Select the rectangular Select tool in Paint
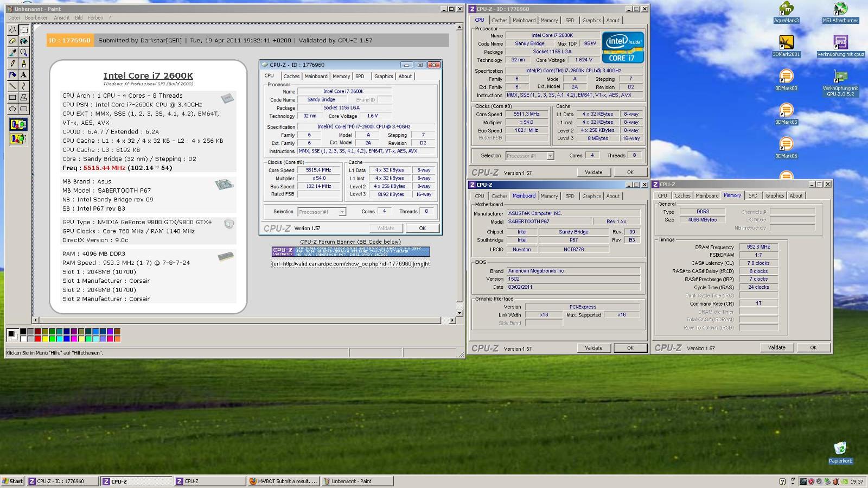The image size is (868, 488). [x=24, y=30]
